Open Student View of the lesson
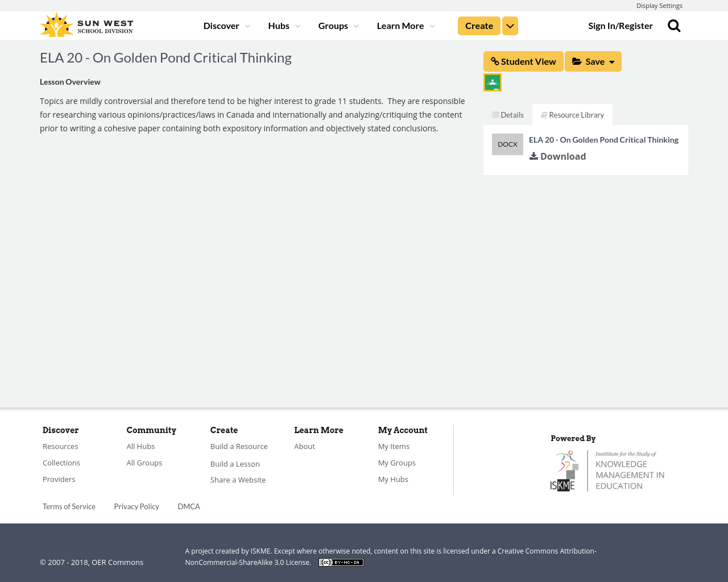This screenshot has width=728, height=582. [523, 61]
